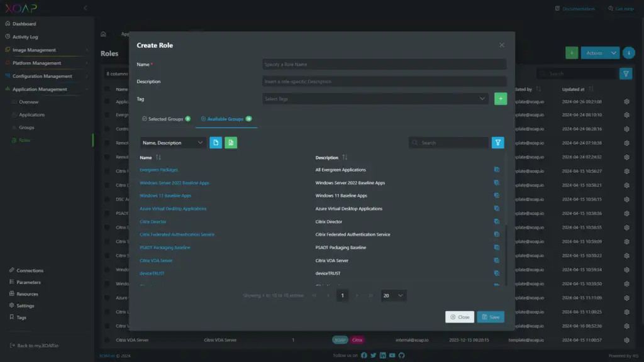
Task: Open the Name, Description column dropdown
Action: [x=172, y=143]
